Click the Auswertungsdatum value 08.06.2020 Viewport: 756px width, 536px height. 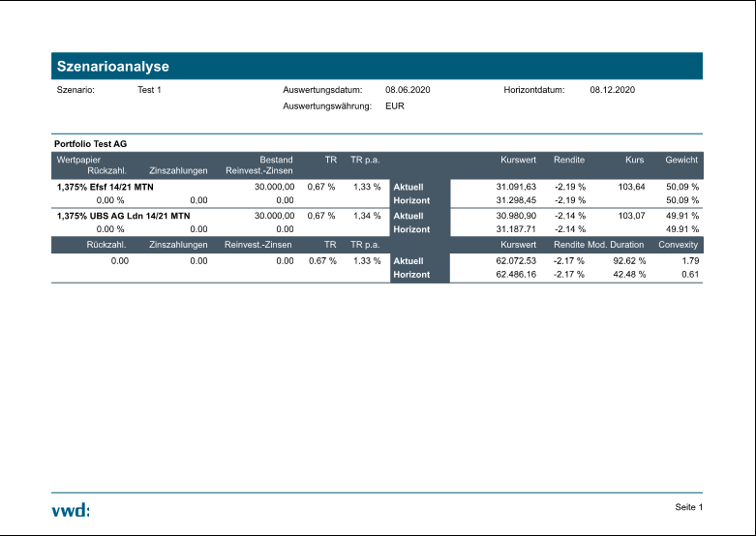(x=407, y=90)
